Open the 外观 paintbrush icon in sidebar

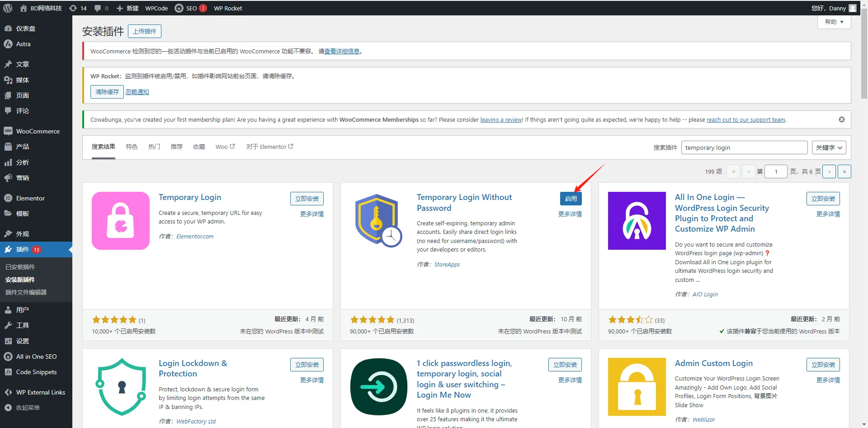(8, 234)
